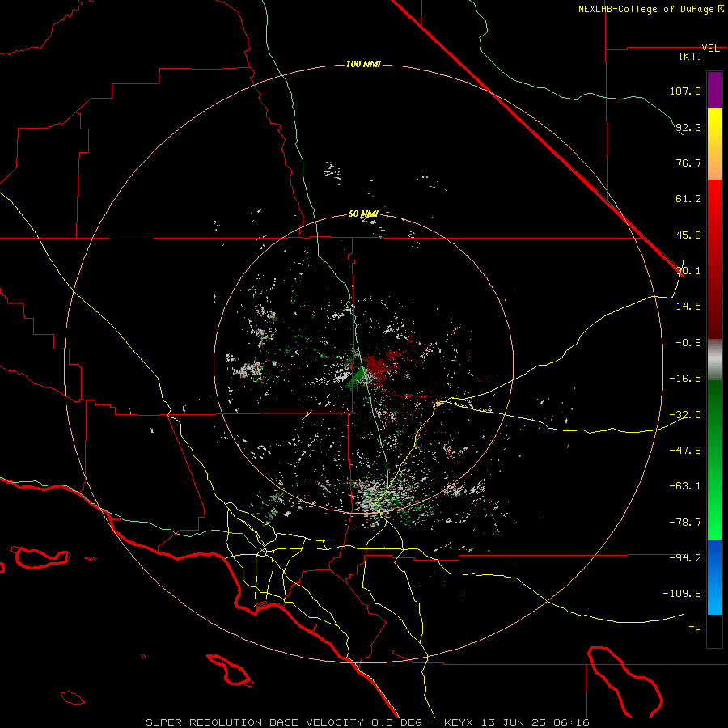728x728 pixels.
Task: Click the [KT] units label
Action: pos(691,56)
